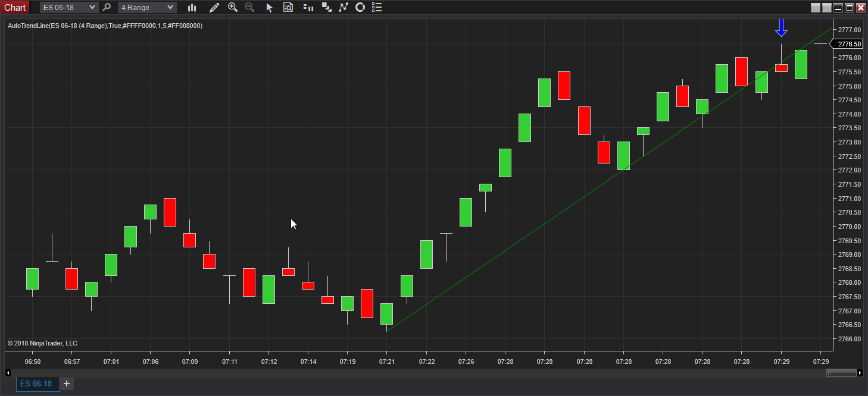Click the red candle above 07:09
868x396 pixels.
pyautogui.click(x=190, y=240)
